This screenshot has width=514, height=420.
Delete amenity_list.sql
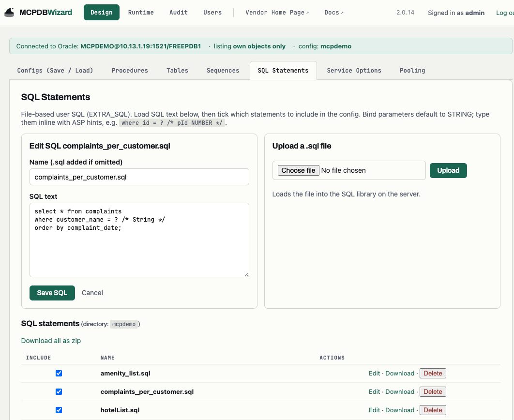click(433, 373)
